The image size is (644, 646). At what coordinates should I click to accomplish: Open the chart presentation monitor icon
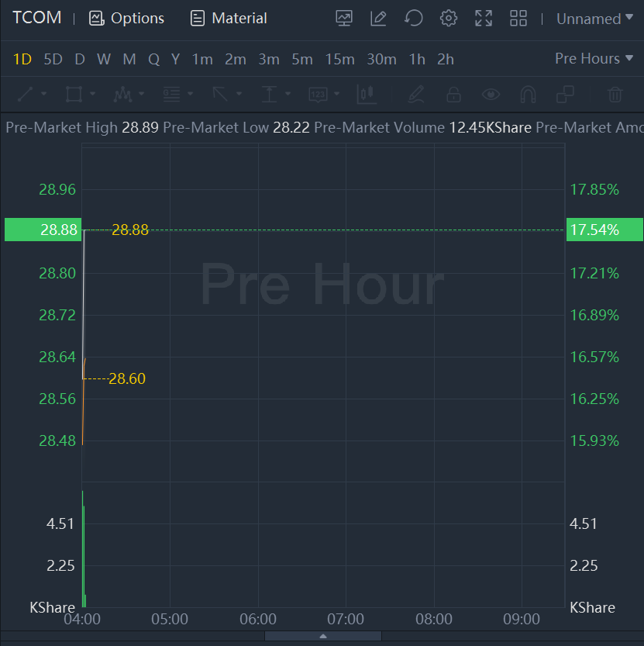[x=344, y=19]
